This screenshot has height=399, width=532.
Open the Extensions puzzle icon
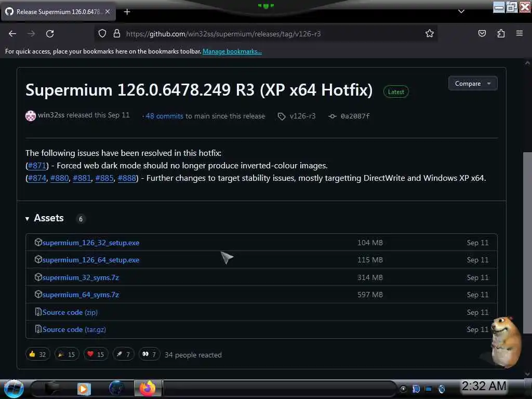(501, 34)
